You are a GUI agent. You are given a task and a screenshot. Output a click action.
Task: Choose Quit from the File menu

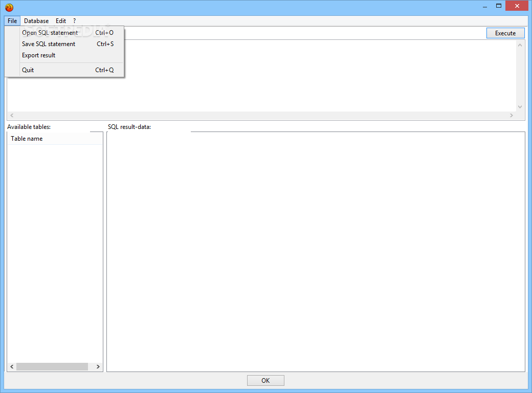click(x=64, y=70)
